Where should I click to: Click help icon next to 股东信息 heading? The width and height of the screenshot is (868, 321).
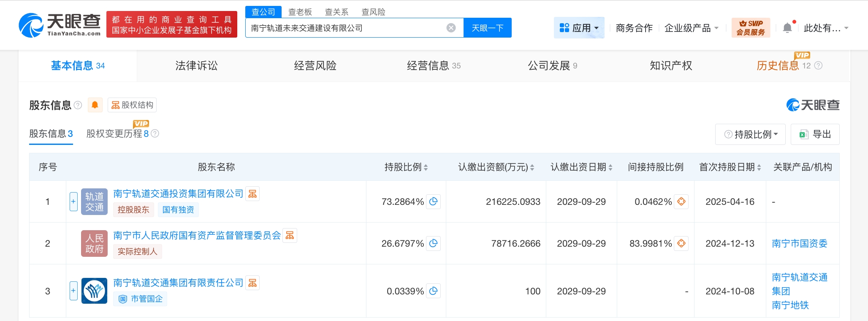click(78, 105)
